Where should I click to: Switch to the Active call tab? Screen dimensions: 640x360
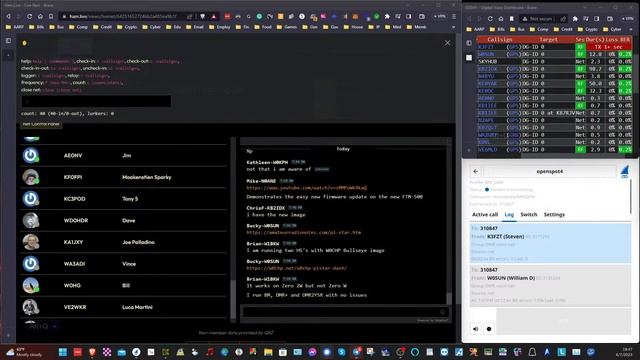coord(485,215)
